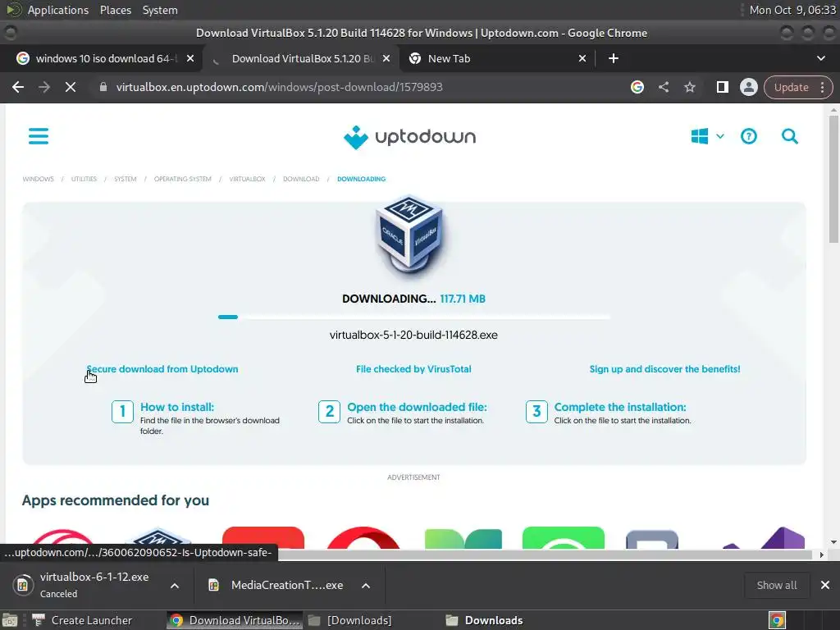This screenshot has width=840, height=630.
Task: Open the DOWNLOAD breadcrumb link
Action: point(301,179)
